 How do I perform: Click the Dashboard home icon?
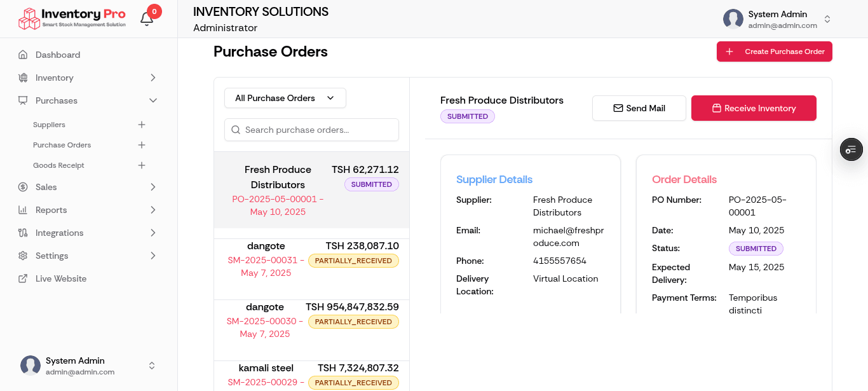pyautogui.click(x=23, y=55)
